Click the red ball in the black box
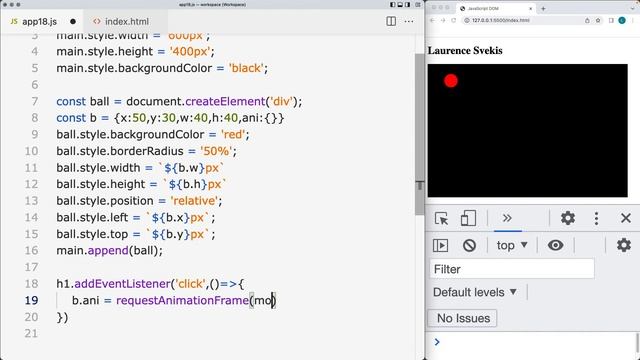The image size is (640, 360). coord(451,80)
